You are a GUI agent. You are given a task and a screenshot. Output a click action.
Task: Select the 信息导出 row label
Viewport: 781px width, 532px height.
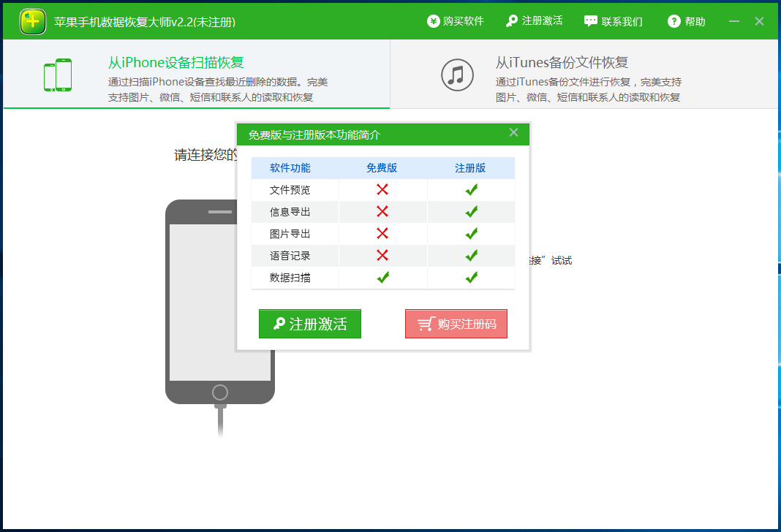[x=290, y=212]
